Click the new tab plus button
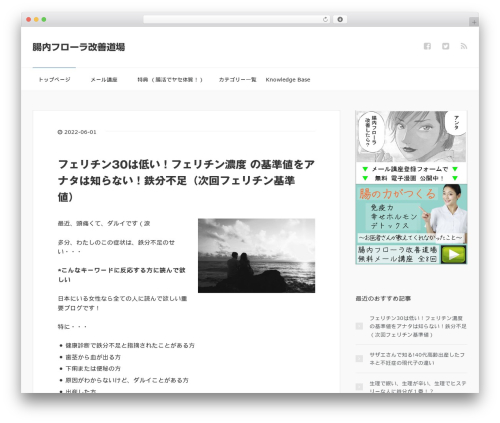500x423 pixels. point(474,22)
